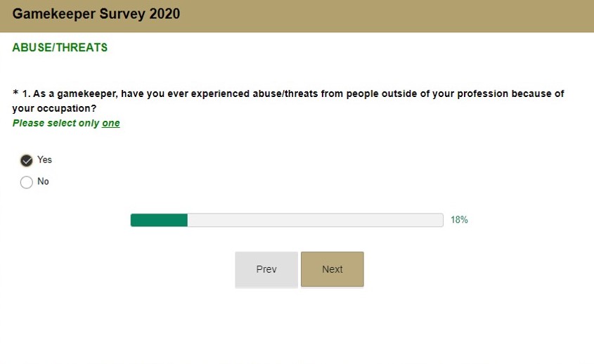594x364 pixels.
Task: Click the empty circle beside No
Action: (x=27, y=182)
